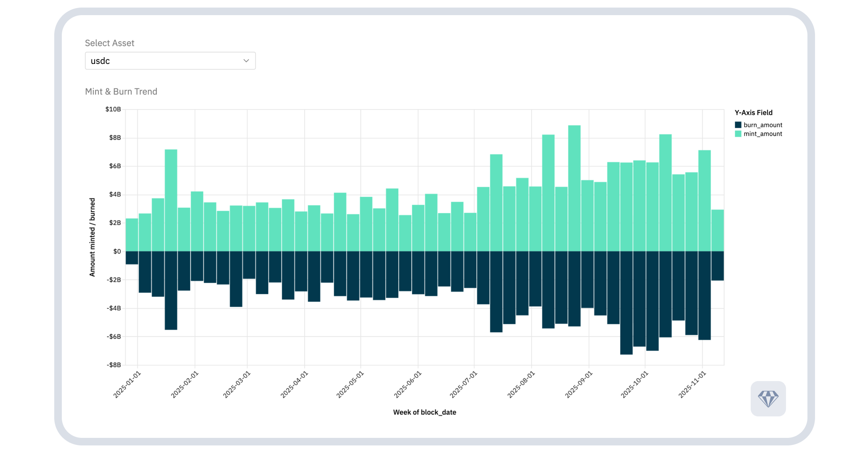Click the first mint bar on the left
The width and height of the screenshot is (868, 453).
click(x=132, y=235)
